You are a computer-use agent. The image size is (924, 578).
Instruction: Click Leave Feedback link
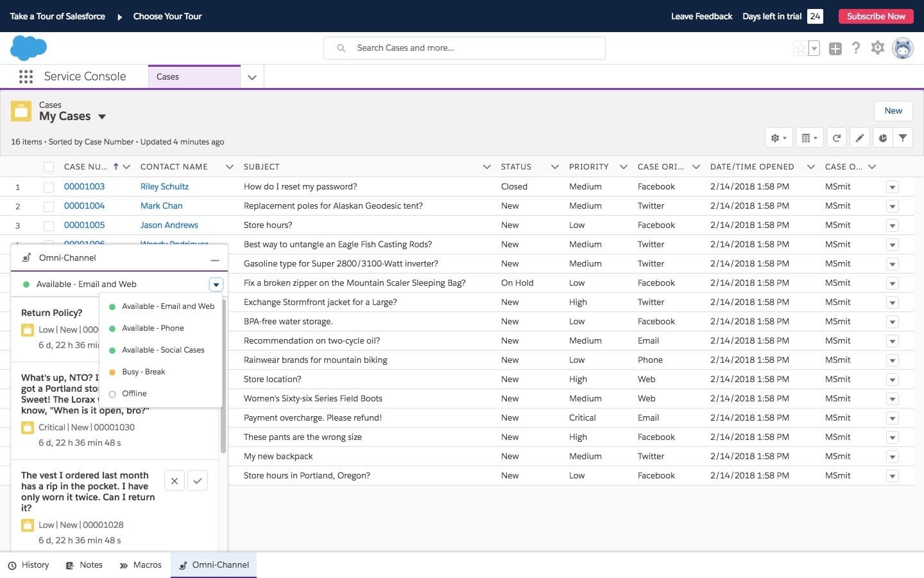pos(701,17)
